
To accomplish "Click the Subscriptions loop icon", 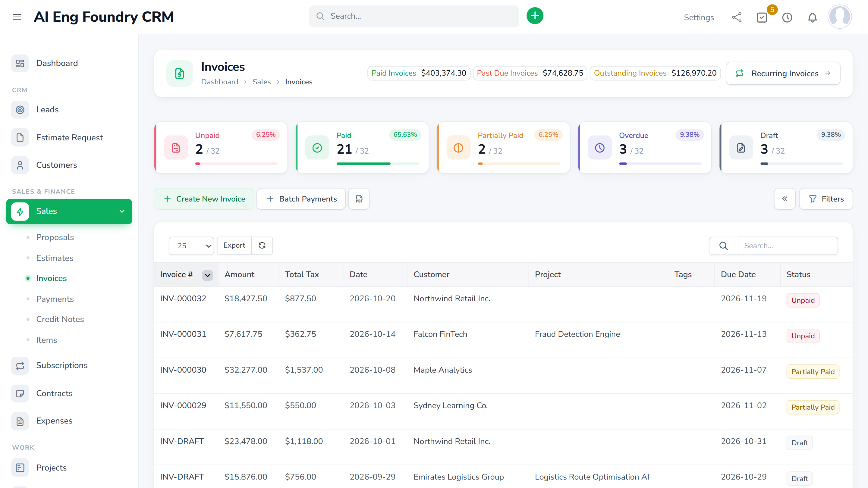I will click(20, 365).
